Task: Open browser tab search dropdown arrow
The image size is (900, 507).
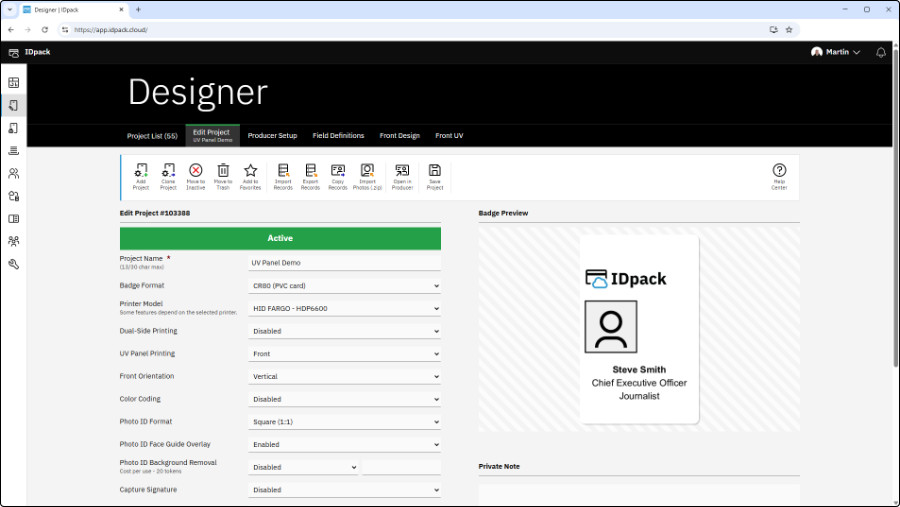Action: pos(9,10)
